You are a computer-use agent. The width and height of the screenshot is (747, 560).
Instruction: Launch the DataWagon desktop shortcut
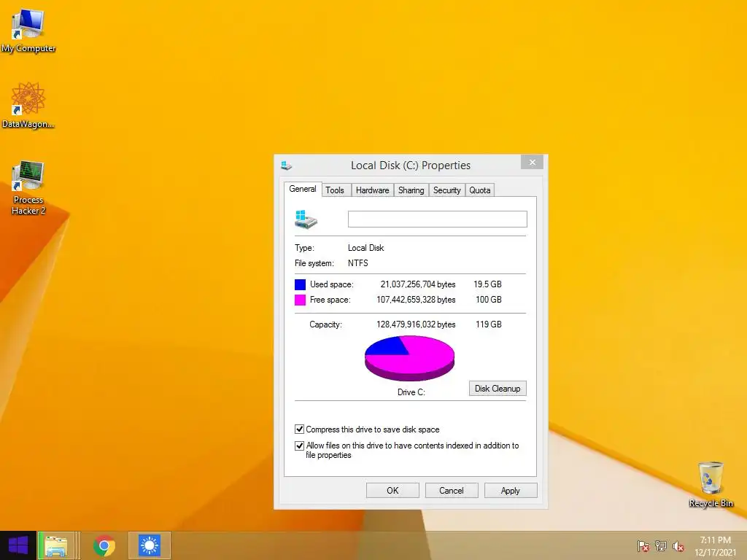[x=28, y=105]
